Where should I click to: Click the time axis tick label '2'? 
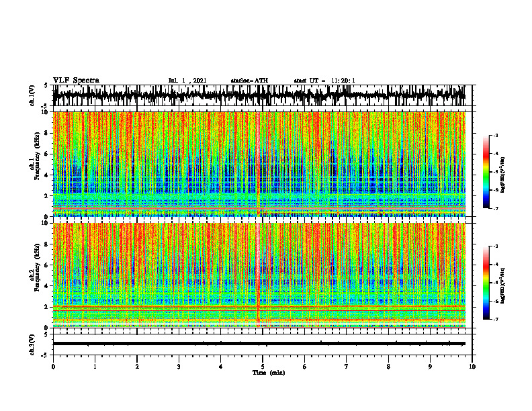[137, 367]
